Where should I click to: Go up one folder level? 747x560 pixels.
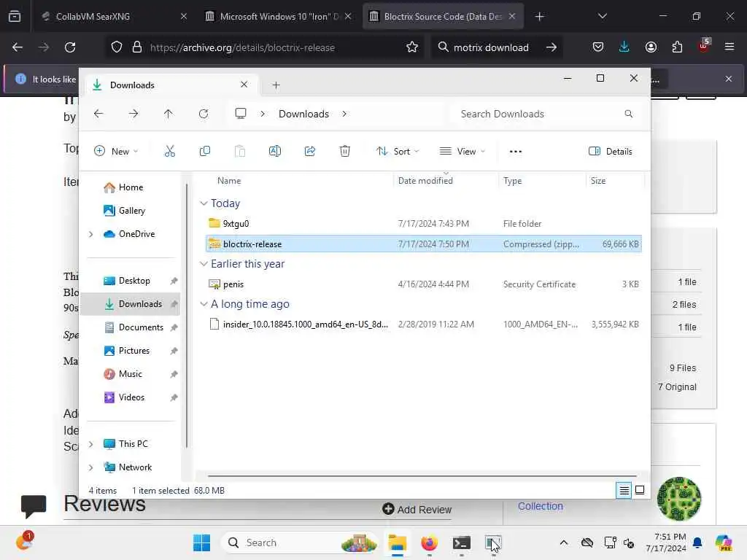click(169, 114)
